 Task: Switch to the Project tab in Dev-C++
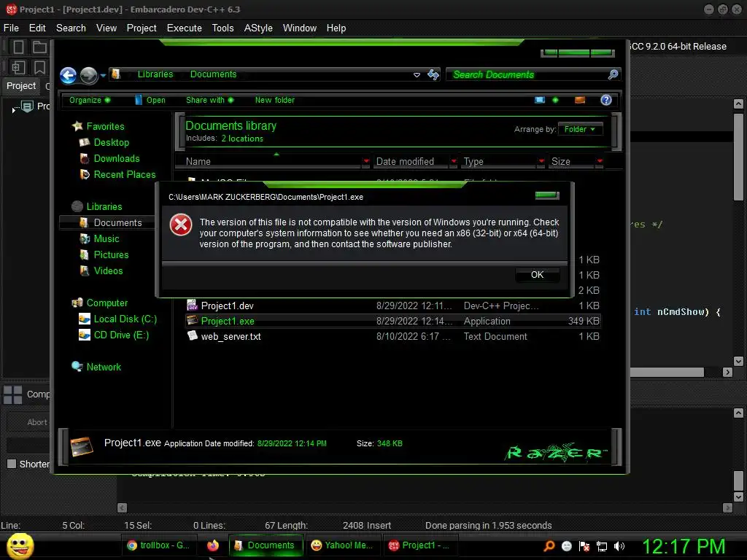21,86
